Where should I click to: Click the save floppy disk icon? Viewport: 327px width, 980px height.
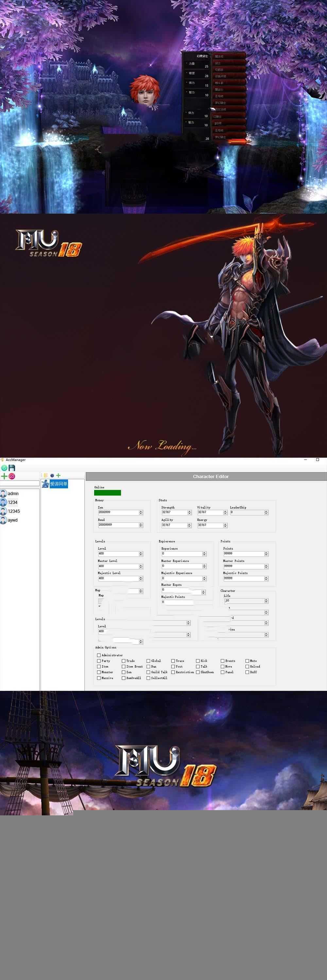click(12, 468)
